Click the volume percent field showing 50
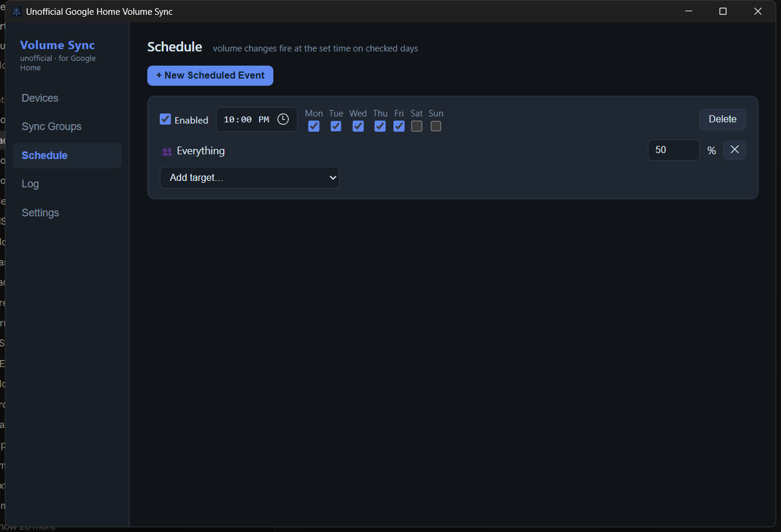Screen dimensions: 781x532 point(673,150)
